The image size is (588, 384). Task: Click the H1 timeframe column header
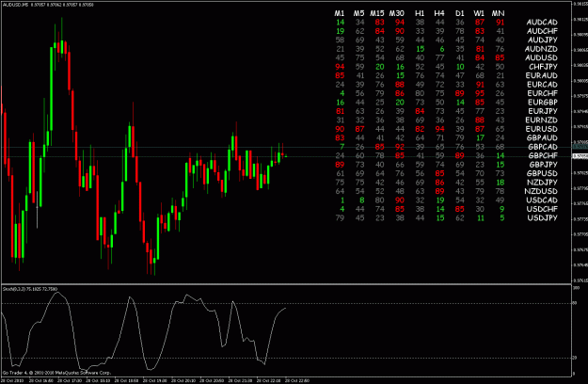[x=420, y=13]
